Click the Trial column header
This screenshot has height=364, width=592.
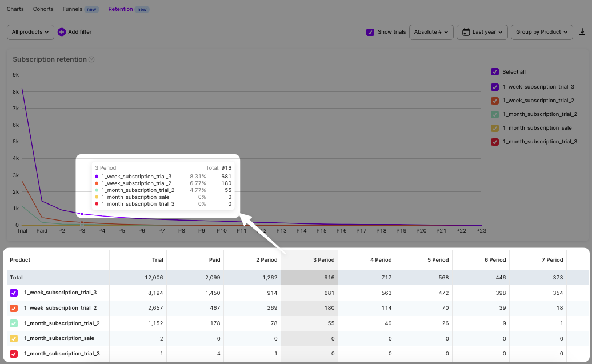click(x=158, y=260)
